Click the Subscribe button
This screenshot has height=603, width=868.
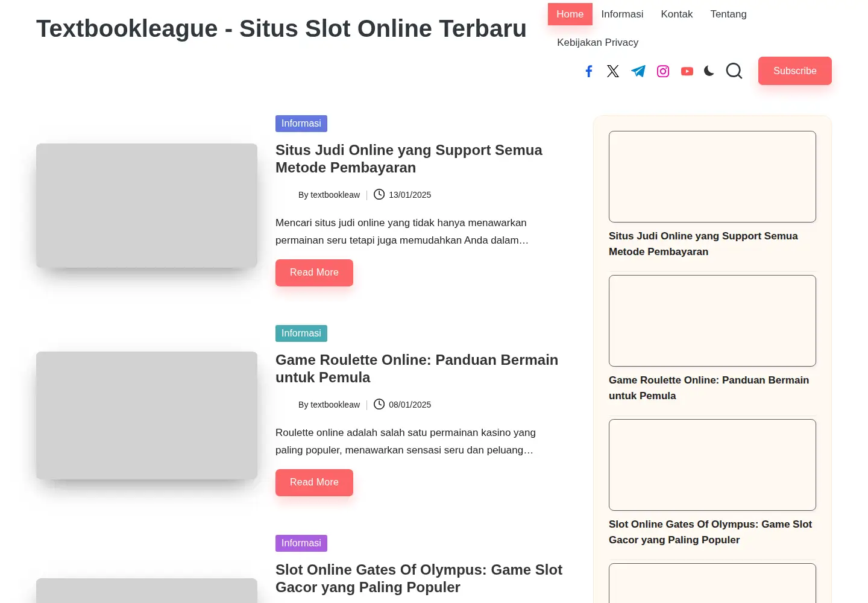[795, 71]
